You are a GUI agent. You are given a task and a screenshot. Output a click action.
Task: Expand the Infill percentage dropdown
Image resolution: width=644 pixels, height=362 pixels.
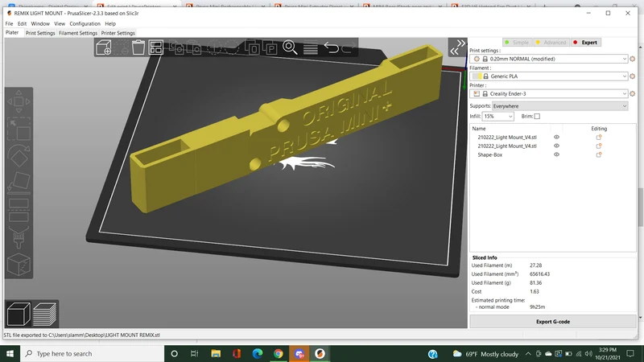[497, 117]
